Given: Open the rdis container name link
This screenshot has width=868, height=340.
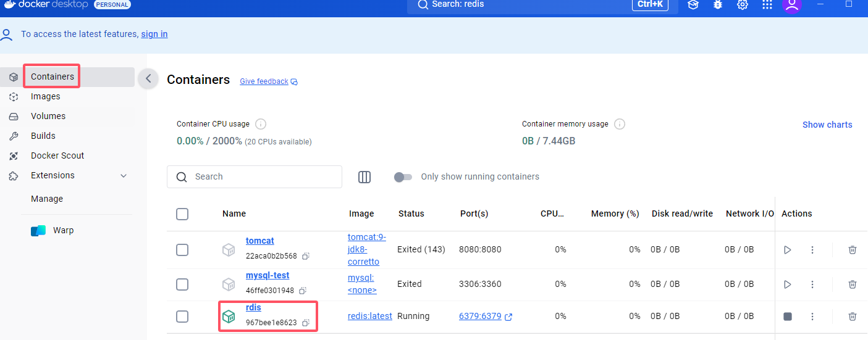Looking at the screenshot, I should pyautogui.click(x=253, y=307).
